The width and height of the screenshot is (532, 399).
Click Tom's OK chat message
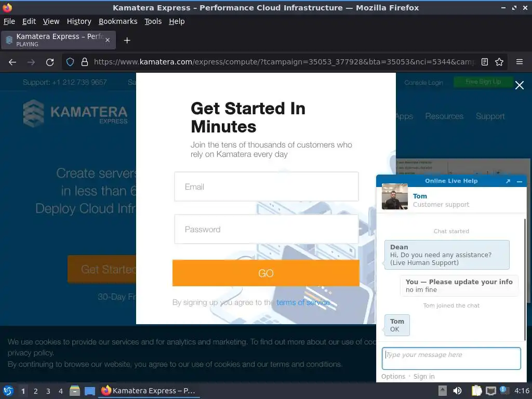tap(397, 325)
